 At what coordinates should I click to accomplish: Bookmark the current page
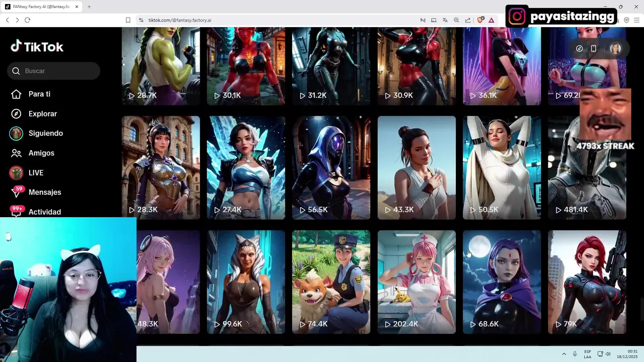point(128,20)
